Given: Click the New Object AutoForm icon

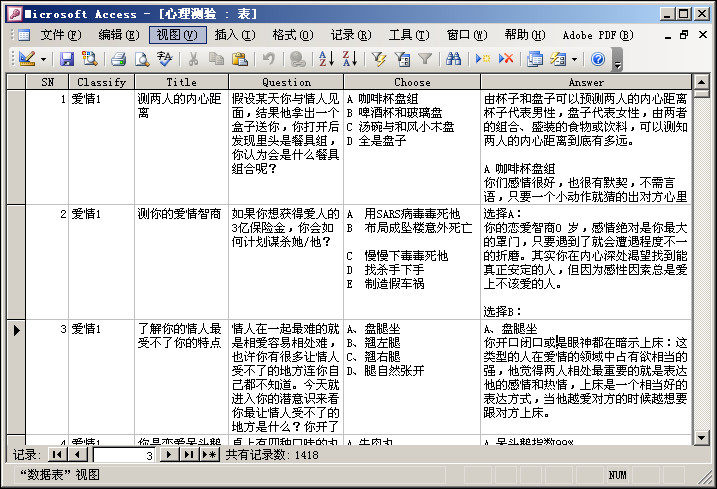Looking at the screenshot, I should click(x=558, y=59).
